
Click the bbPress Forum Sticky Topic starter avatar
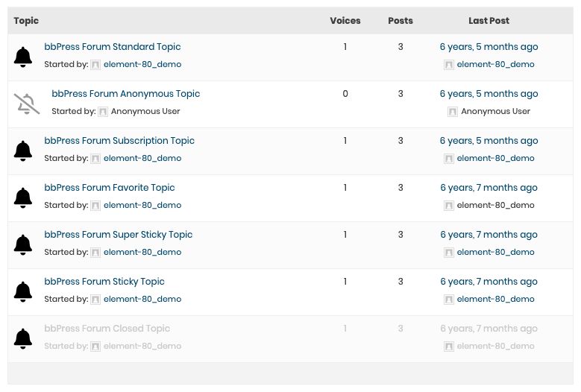[95, 300]
